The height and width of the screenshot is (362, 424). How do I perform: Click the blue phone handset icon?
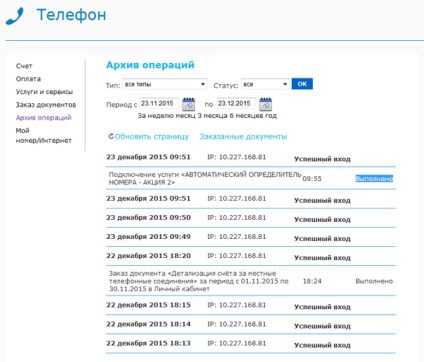pos(15,16)
